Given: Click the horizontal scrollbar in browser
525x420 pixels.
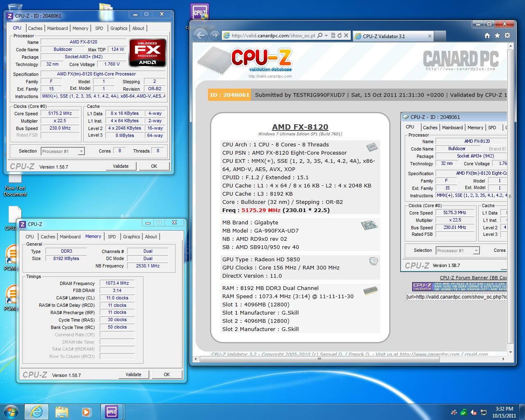Looking at the screenshot, I should pyautogui.click(x=319, y=359).
